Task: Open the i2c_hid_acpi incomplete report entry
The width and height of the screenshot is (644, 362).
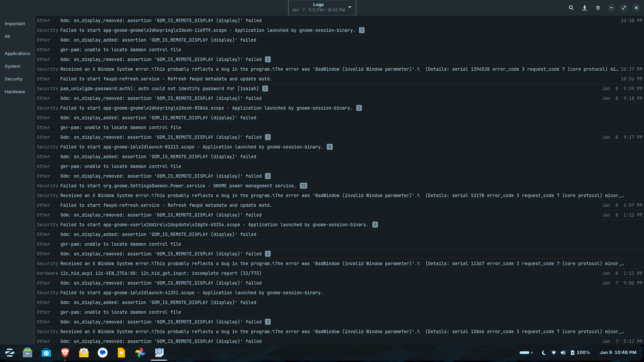Action: pyautogui.click(x=161, y=273)
